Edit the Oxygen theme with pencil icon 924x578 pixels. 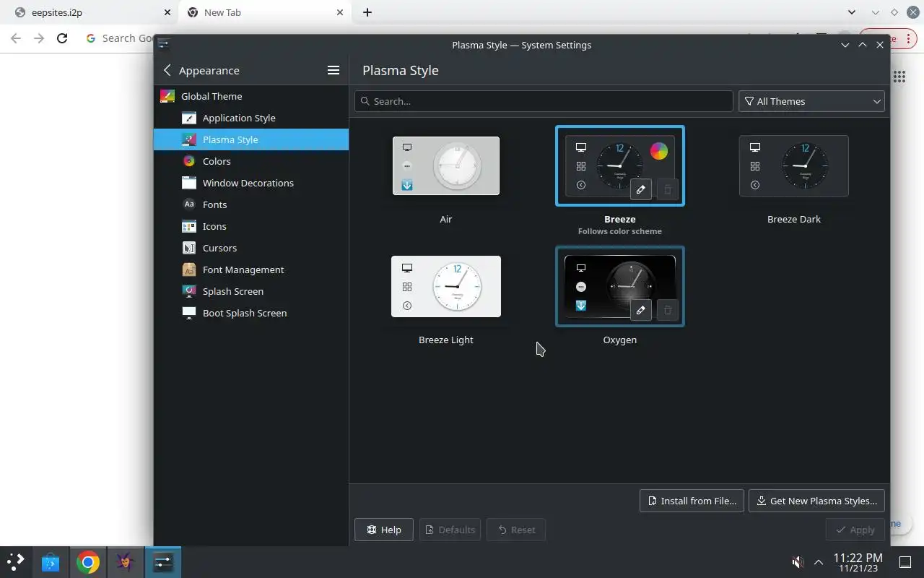pos(640,310)
